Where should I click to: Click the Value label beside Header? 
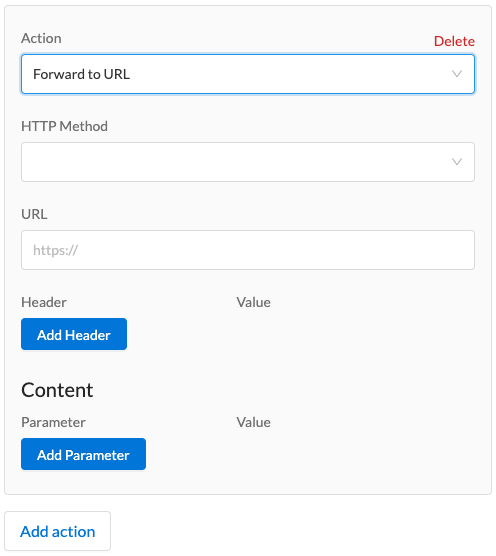click(x=253, y=302)
